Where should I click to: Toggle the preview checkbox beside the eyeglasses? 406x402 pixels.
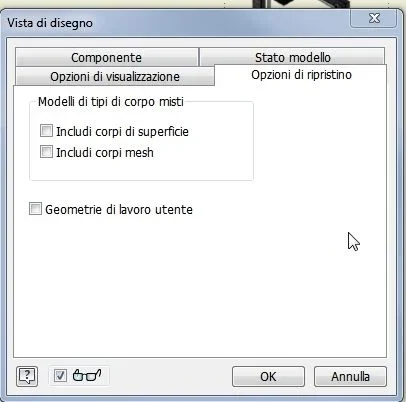60,376
